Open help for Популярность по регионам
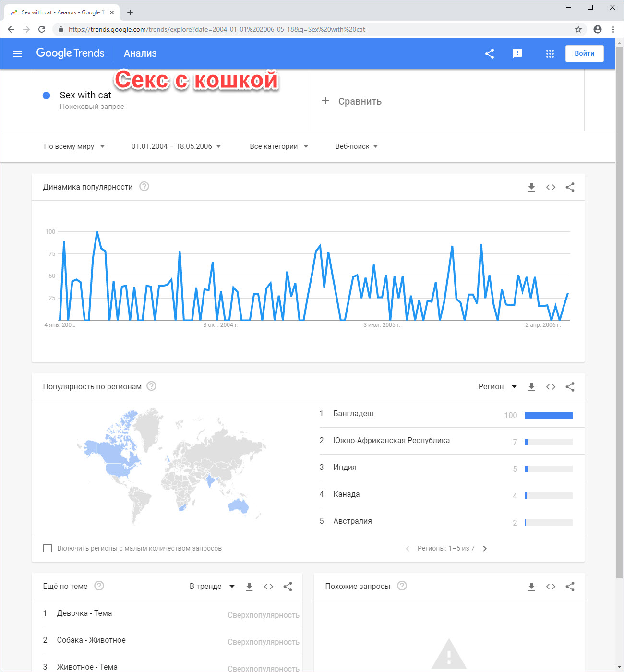Image resolution: width=624 pixels, height=672 pixels. point(151,386)
